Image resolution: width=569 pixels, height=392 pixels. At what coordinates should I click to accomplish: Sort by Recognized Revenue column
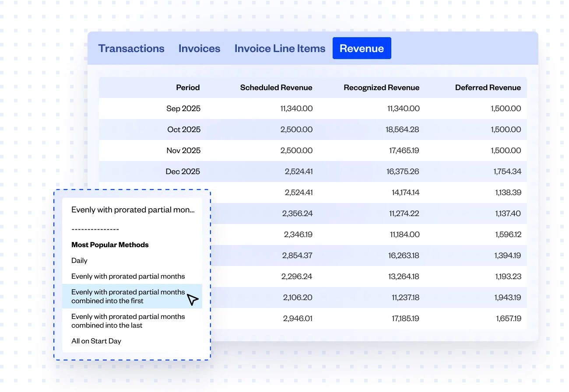tap(381, 87)
